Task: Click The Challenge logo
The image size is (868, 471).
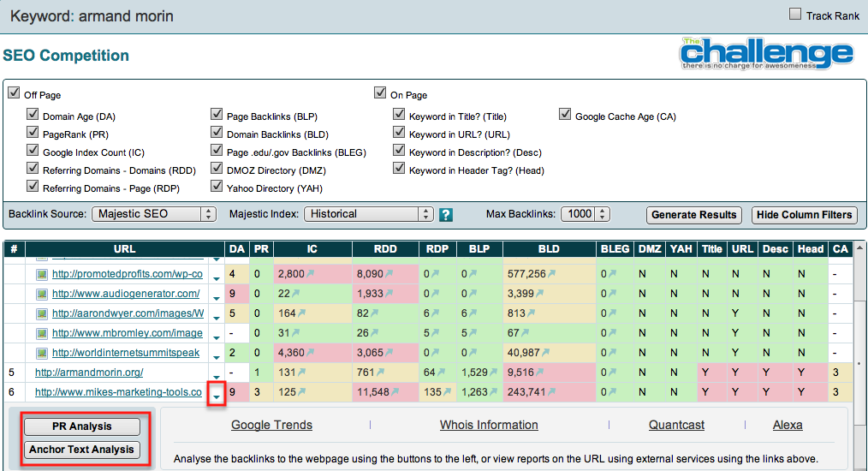Action: pos(767,55)
